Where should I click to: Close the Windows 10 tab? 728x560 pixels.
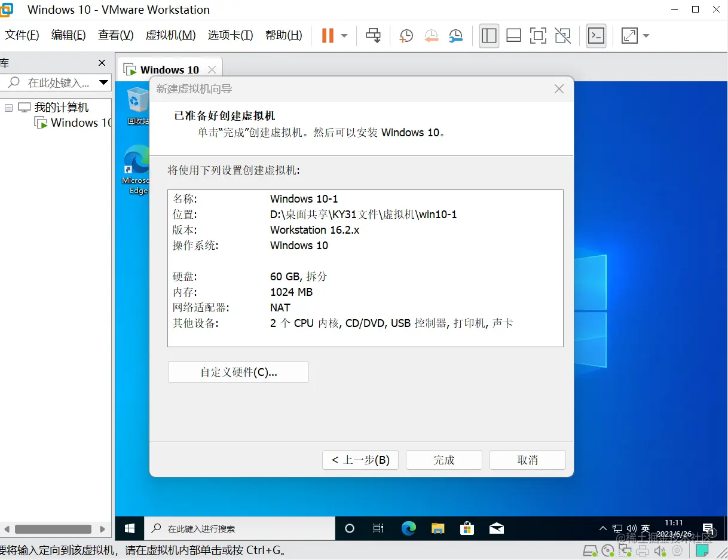coord(212,70)
